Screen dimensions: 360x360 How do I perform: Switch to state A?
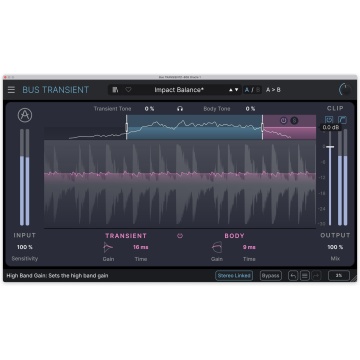pyautogui.click(x=247, y=90)
